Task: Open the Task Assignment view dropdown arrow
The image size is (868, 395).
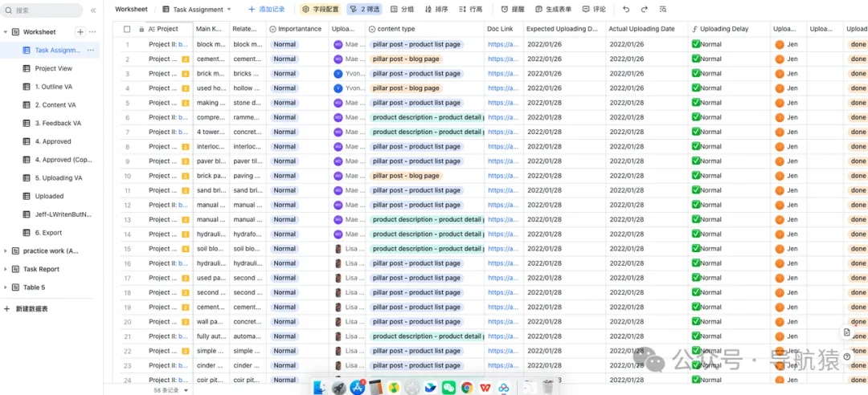Action: pyautogui.click(x=229, y=10)
